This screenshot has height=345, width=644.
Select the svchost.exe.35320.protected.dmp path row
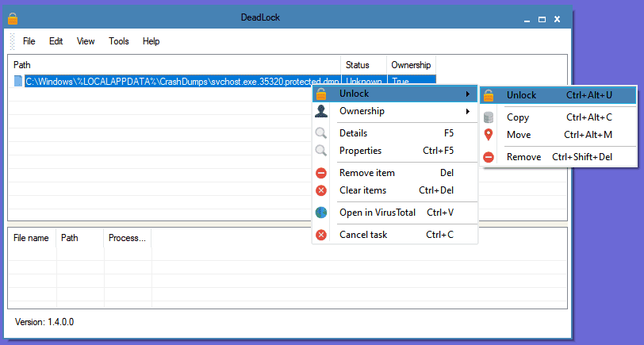(182, 82)
